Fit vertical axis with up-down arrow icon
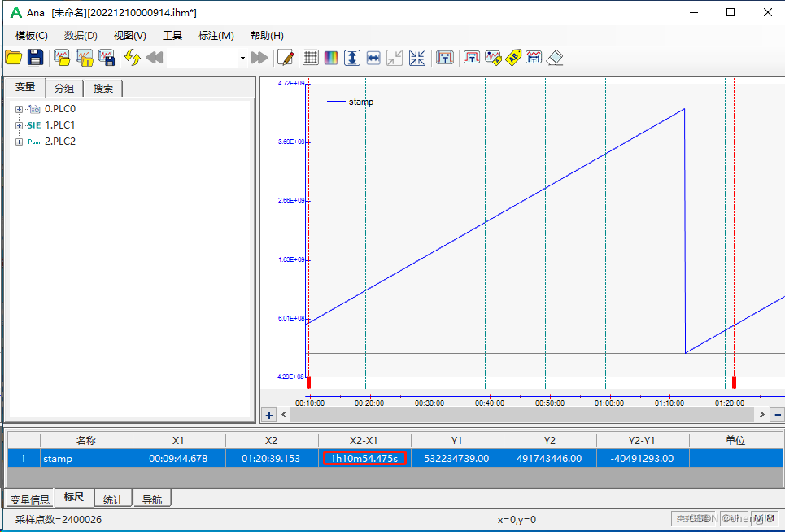Viewport: 785px width, 532px height. (x=352, y=58)
